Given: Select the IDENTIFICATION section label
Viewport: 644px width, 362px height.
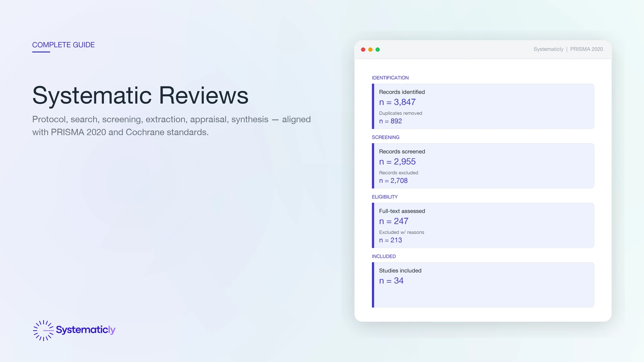Looking at the screenshot, I should [x=390, y=78].
